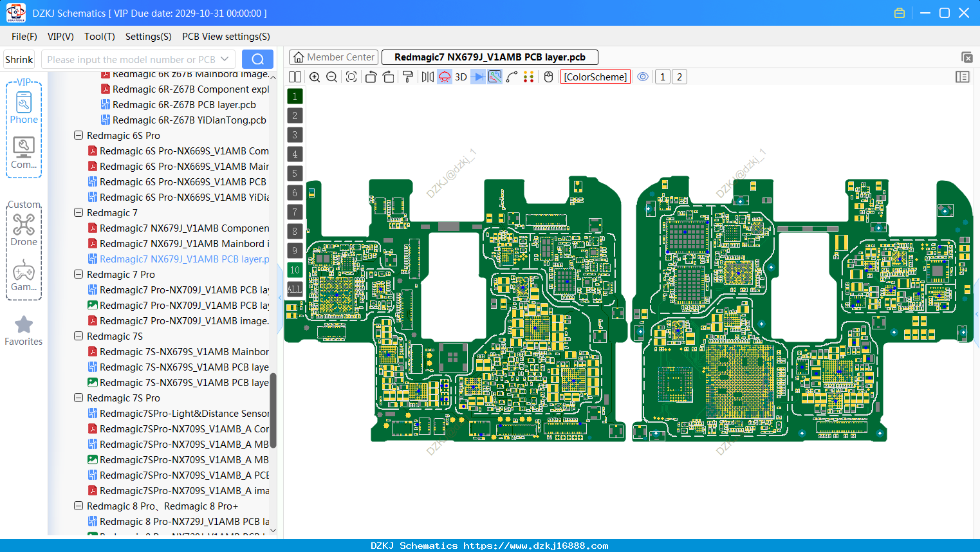The height and width of the screenshot is (552, 980).
Task: Select the Drone category
Action: (x=24, y=230)
